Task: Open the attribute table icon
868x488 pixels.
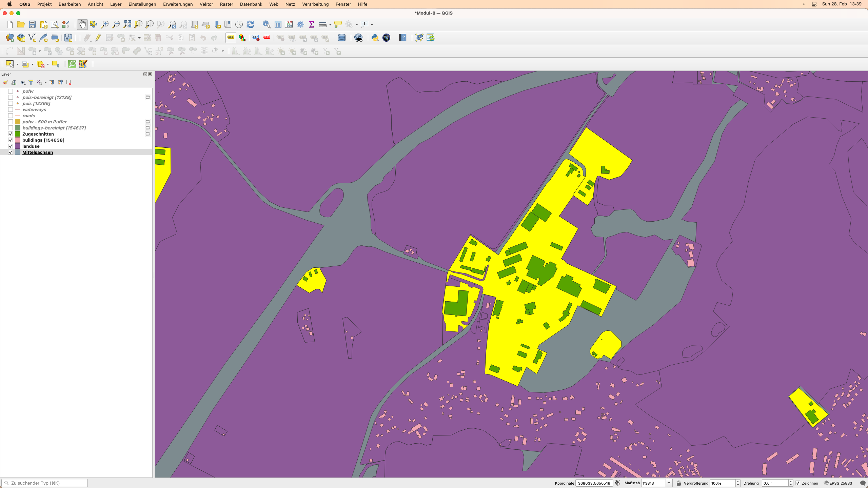Action: click(x=278, y=24)
